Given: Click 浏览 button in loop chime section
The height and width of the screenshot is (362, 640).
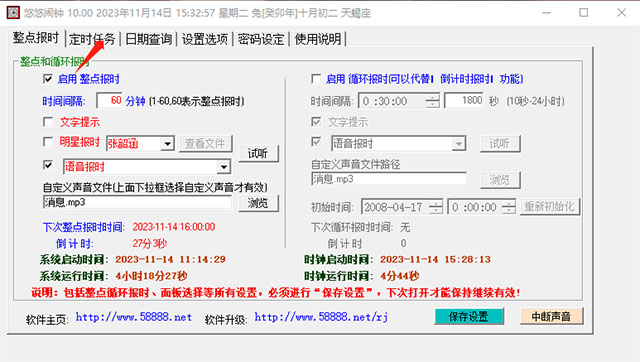Looking at the screenshot, I should tap(500, 180).
